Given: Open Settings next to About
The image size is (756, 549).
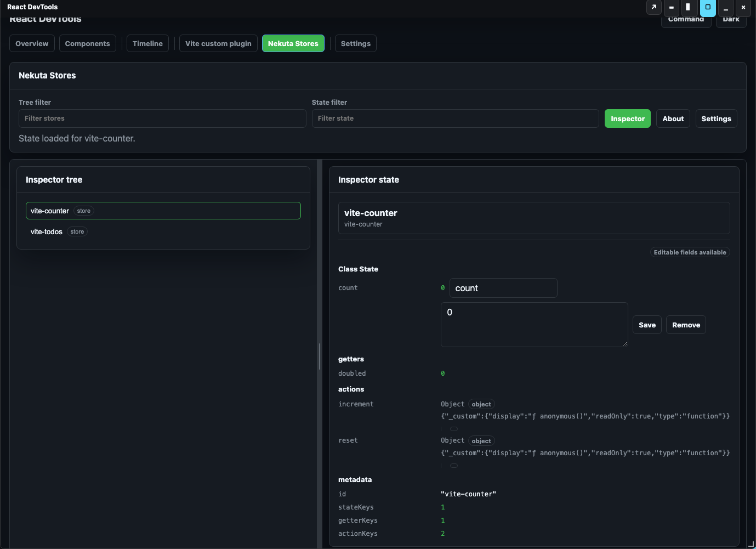Looking at the screenshot, I should click(x=717, y=118).
